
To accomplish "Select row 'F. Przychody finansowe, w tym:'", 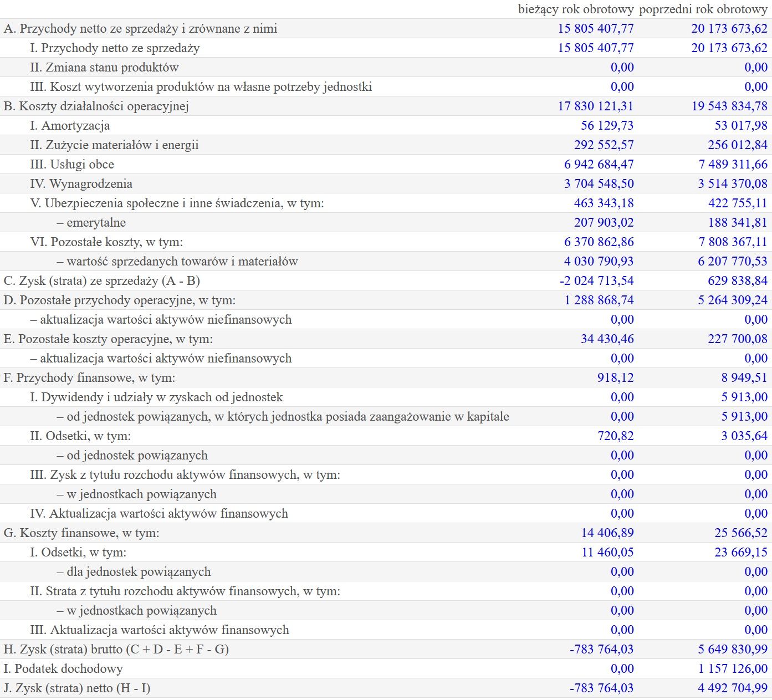I will tap(386, 377).
